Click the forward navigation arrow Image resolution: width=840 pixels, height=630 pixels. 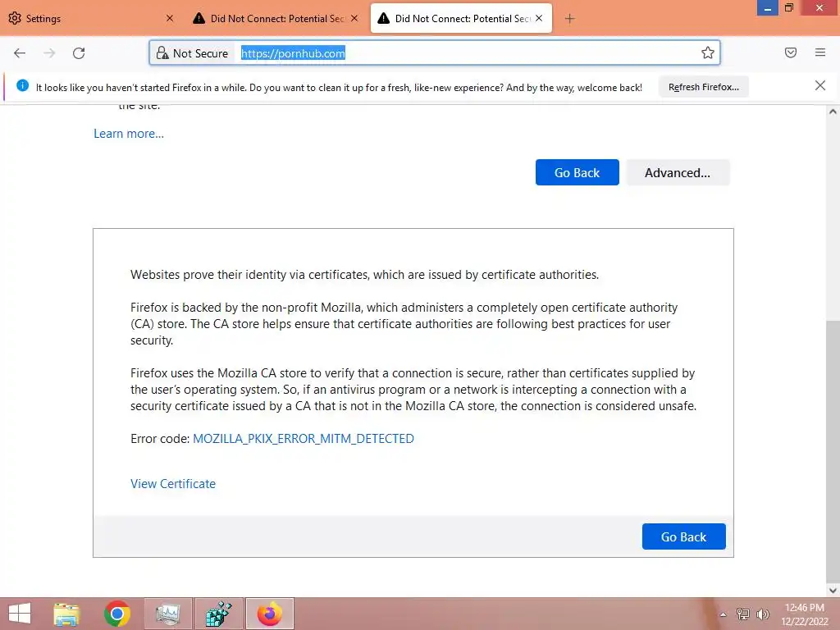pyautogui.click(x=49, y=52)
